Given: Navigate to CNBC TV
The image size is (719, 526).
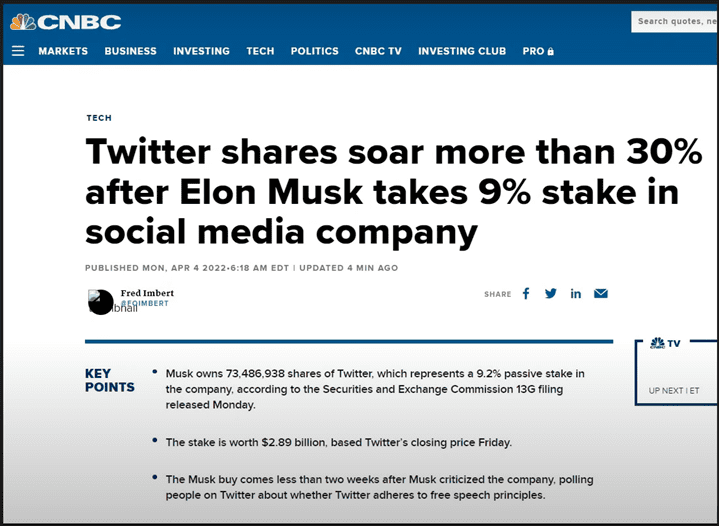Looking at the screenshot, I should [x=378, y=51].
